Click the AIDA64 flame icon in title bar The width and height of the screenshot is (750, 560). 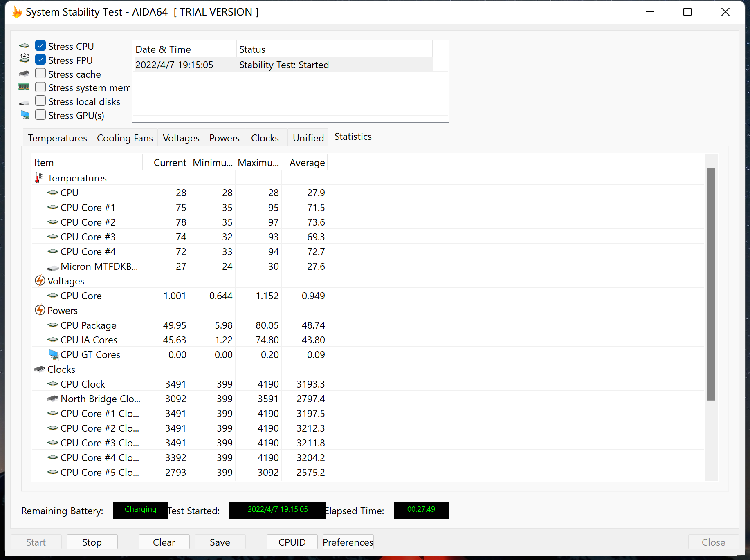pyautogui.click(x=17, y=12)
